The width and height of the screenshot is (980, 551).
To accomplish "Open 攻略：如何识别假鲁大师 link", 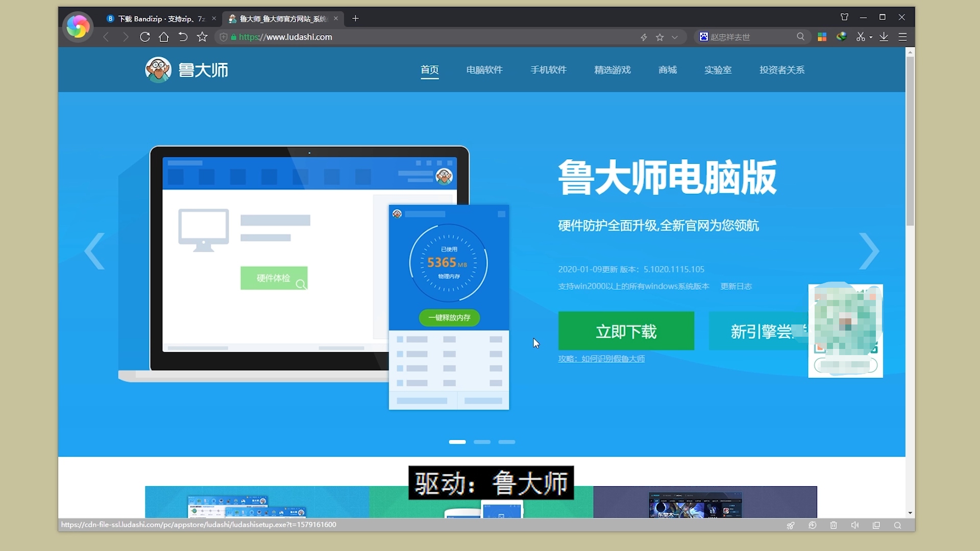I will click(601, 359).
